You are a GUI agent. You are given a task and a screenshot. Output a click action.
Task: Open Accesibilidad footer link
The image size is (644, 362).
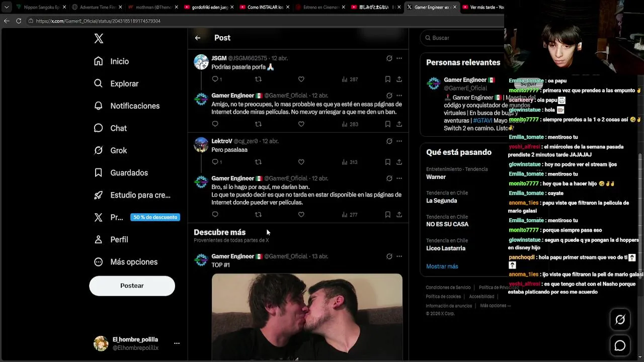tap(481, 297)
